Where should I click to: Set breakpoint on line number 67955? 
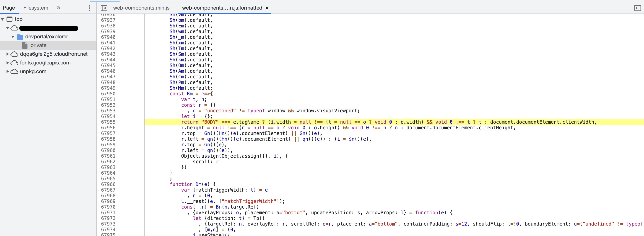click(x=108, y=122)
